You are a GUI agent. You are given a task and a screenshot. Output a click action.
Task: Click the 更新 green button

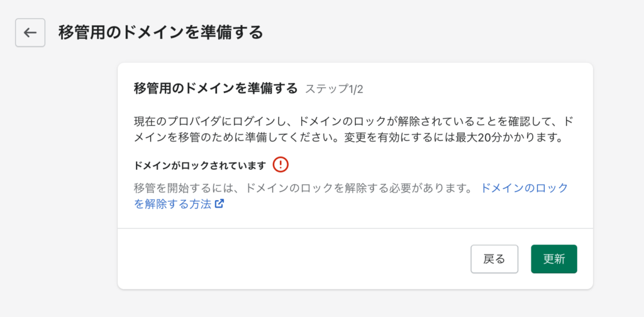click(553, 259)
